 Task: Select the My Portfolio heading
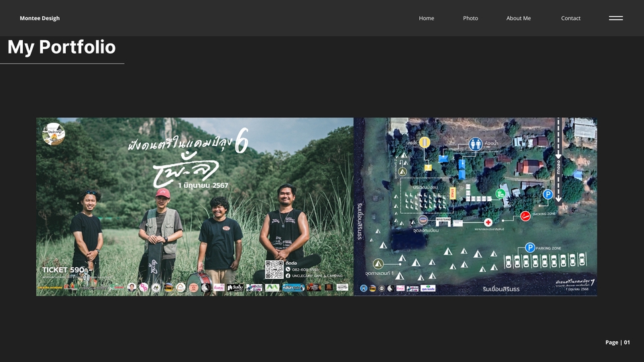[62, 47]
